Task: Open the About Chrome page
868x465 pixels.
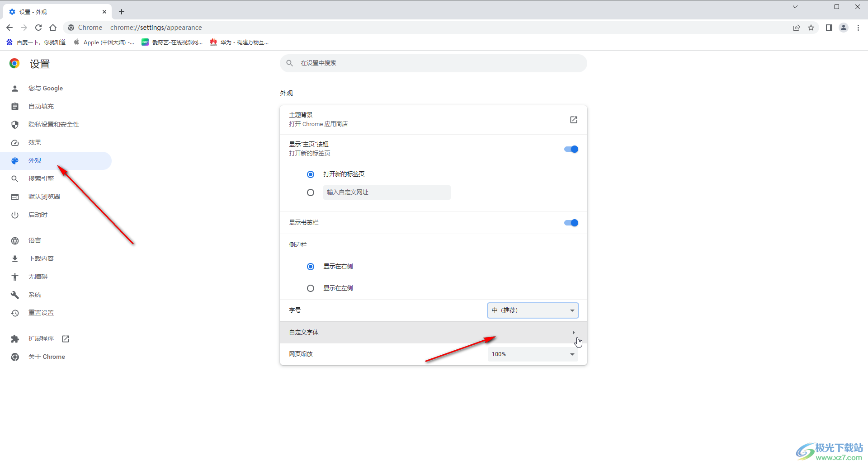Action: coord(46,357)
